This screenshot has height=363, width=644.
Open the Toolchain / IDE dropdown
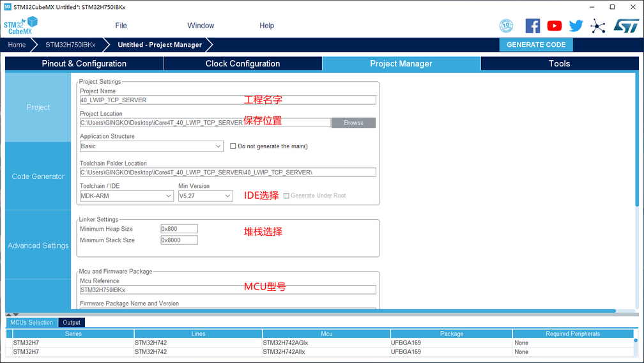126,196
